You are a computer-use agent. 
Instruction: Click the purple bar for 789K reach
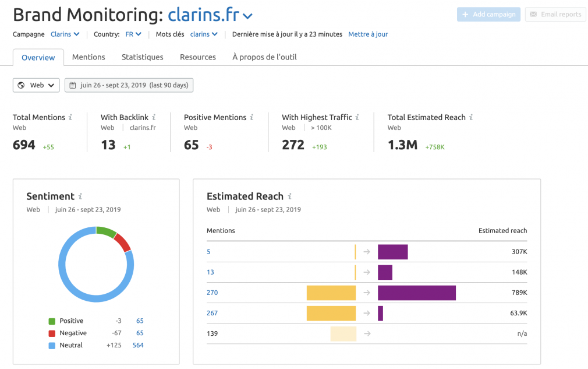coord(417,293)
